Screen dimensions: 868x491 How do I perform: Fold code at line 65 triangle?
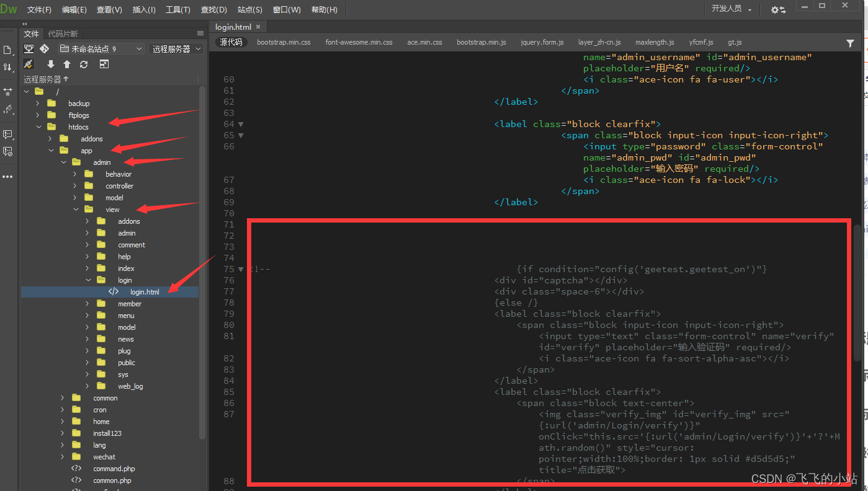[x=241, y=135]
